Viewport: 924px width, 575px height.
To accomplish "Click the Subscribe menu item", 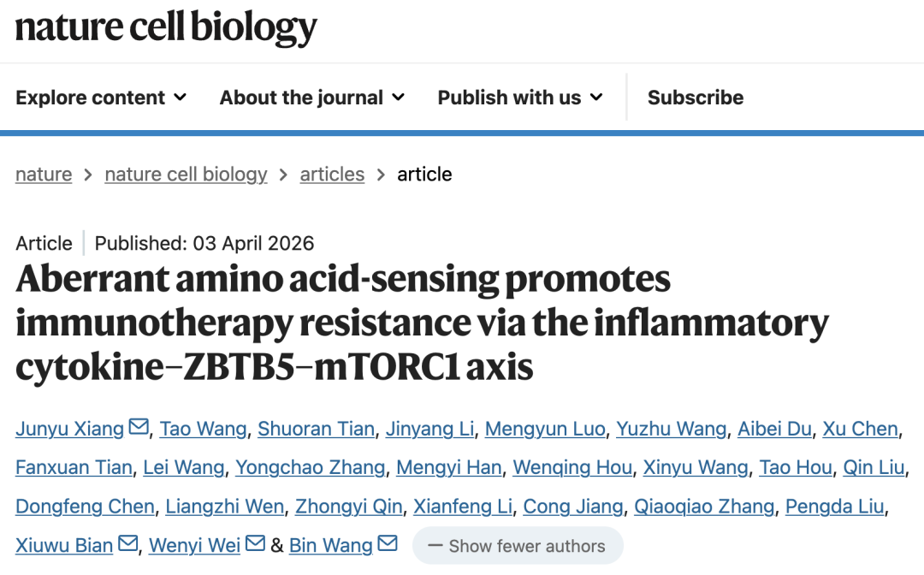I will point(695,98).
